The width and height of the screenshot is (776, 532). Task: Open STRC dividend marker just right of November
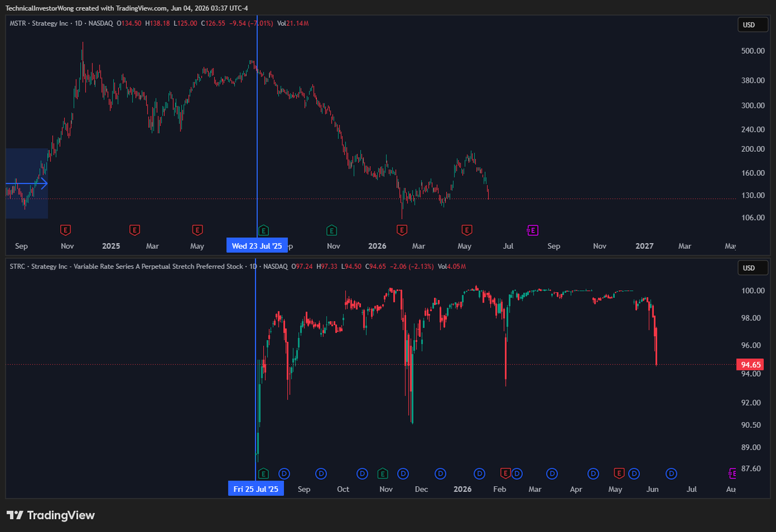tap(403, 474)
